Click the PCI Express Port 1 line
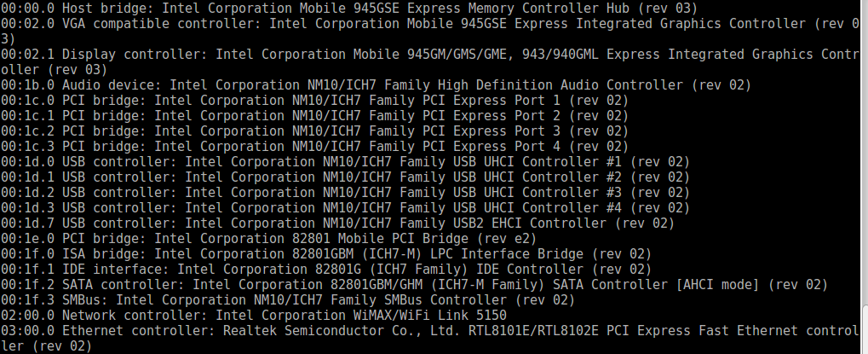The width and height of the screenshot is (868, 354). 314,101
